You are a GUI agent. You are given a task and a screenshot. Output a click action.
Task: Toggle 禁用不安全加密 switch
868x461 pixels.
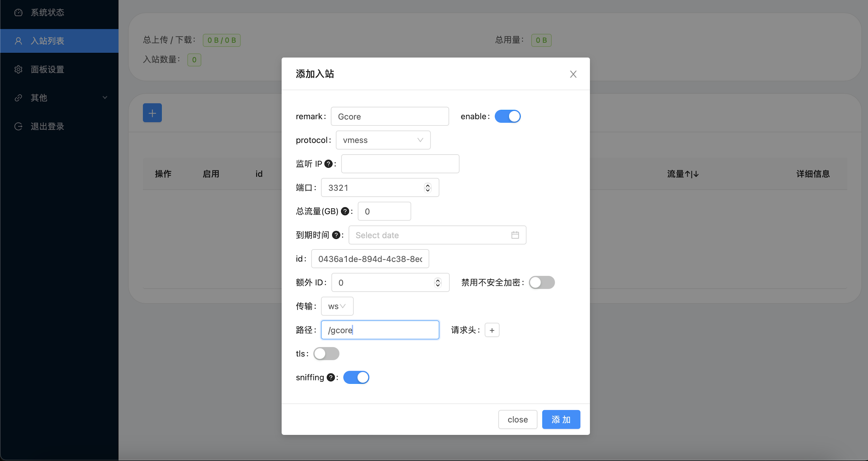click(542, 282)
